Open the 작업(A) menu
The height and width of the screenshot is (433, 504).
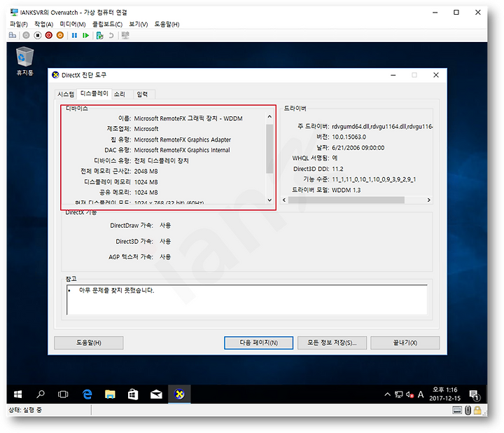(43, 25)
